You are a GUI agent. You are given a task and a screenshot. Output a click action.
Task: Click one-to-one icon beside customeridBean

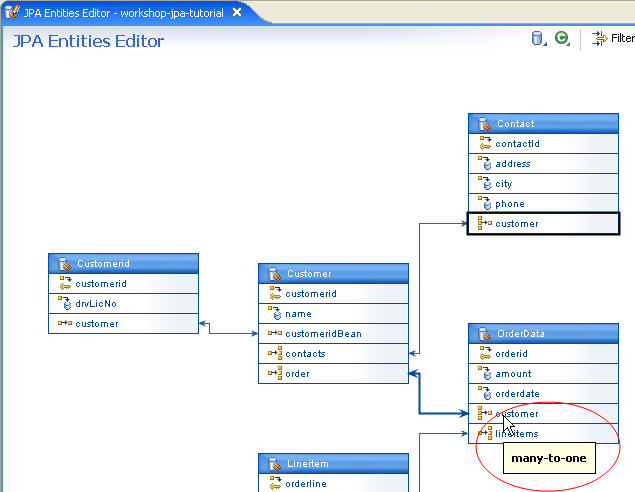coord(275,333)
